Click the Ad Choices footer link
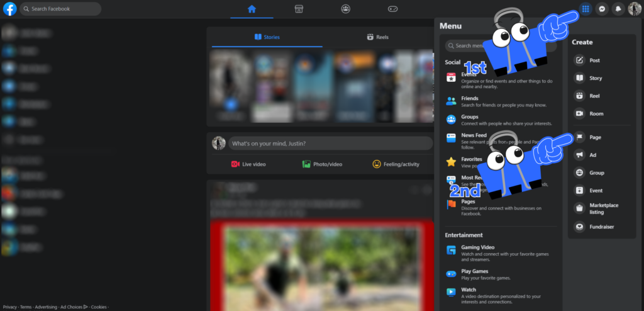Viewport: 644px width, 311px height. click(74, 307)
